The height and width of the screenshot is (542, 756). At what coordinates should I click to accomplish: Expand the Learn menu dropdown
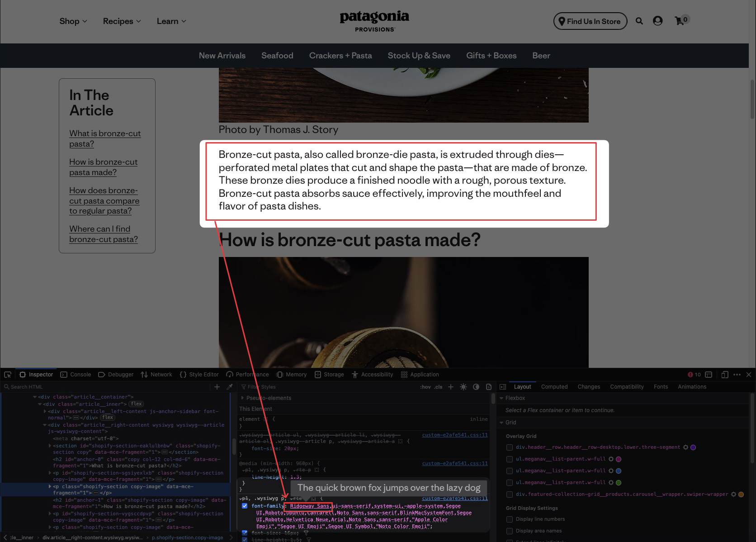point(171,21)
